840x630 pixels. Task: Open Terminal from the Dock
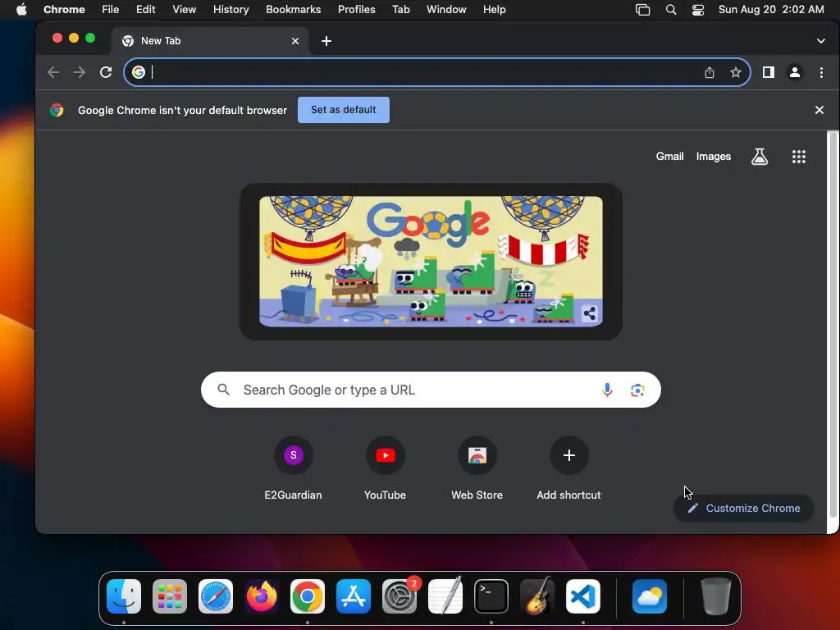[491, 596]
